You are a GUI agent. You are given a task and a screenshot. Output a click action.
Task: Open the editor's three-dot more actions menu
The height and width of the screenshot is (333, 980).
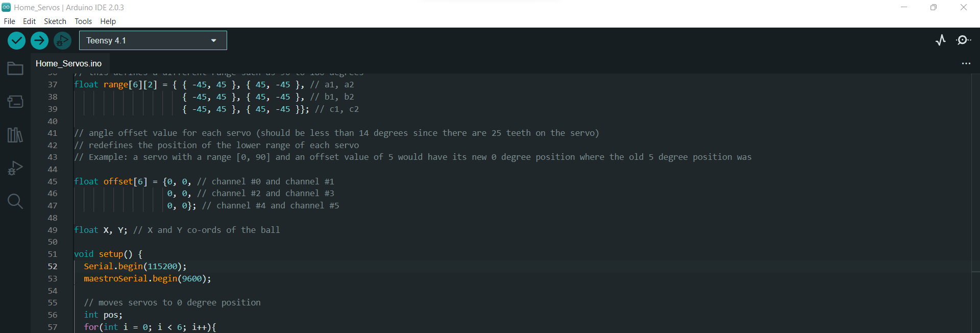tap(966, 63)
